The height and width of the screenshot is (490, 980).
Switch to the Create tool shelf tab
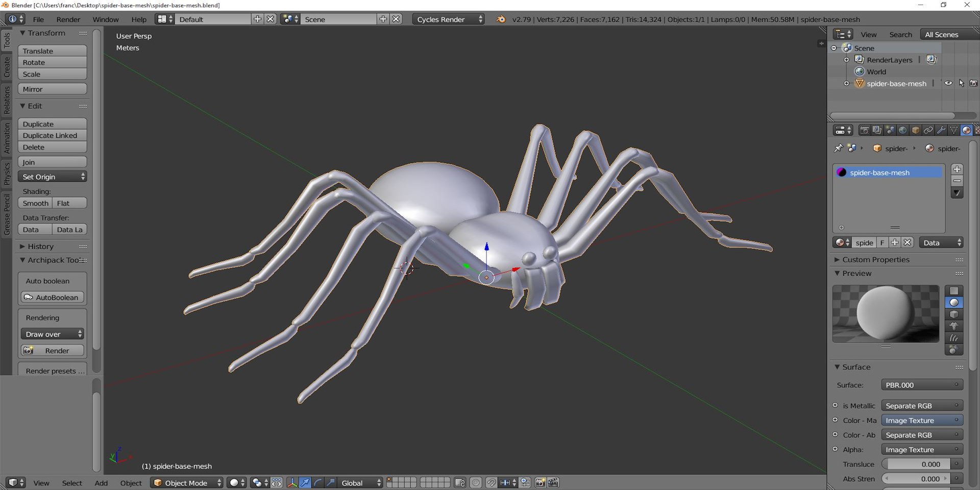pos(7,67)
